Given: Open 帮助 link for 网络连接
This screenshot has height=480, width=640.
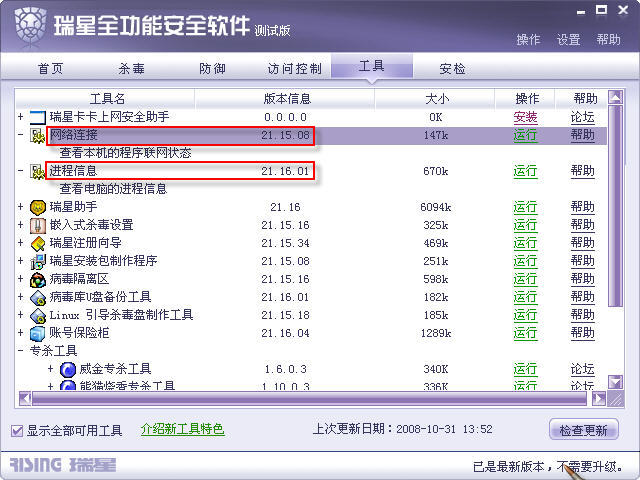Looking at the screenshot, I should [582, 136].
